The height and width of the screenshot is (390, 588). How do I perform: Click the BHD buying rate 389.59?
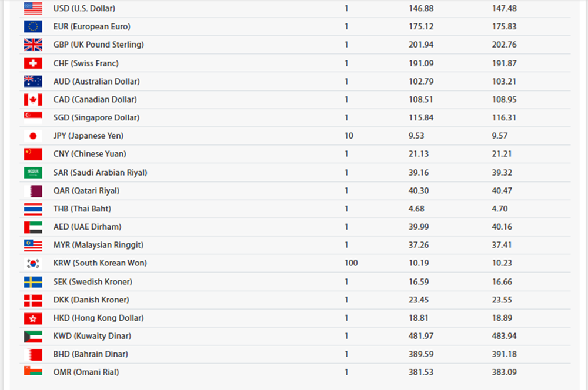pos(420,355)
